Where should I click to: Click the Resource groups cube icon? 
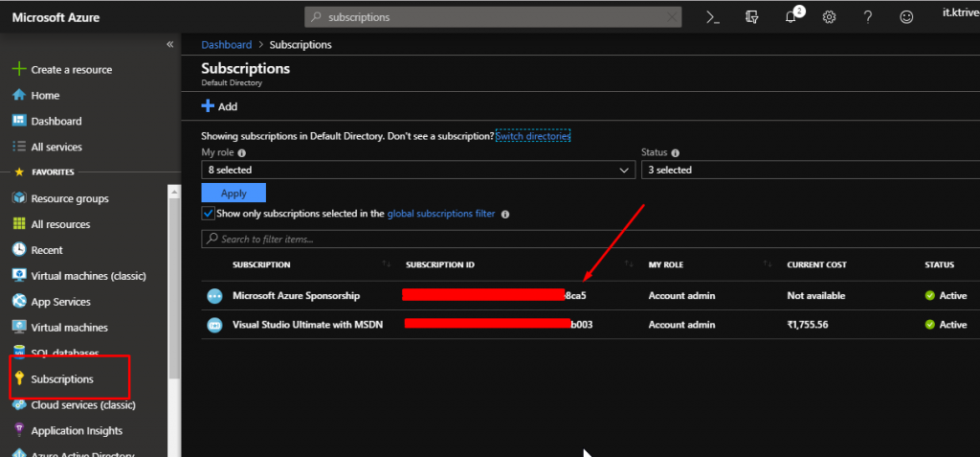coord(19,197)
